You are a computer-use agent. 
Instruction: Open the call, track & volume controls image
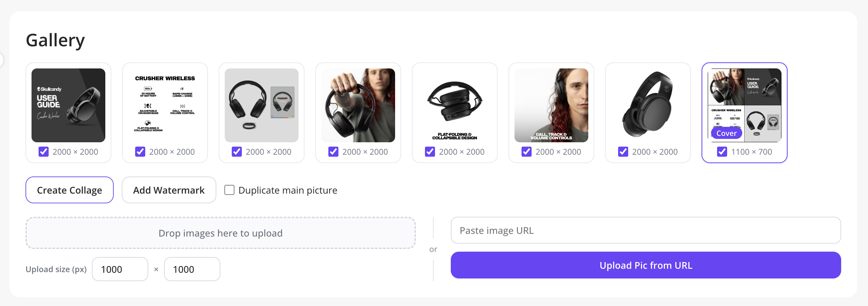click(551, 105)
